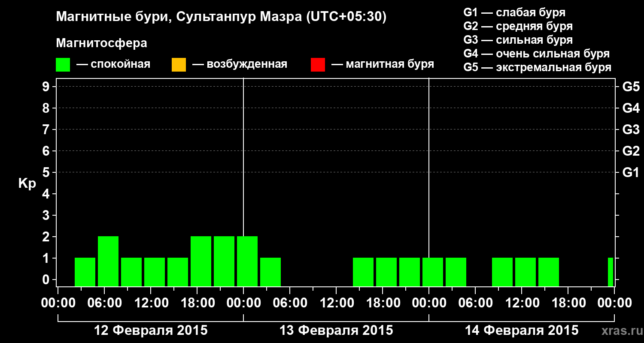644x343 pixels.
Task: Click 'G3 — сильная буря' legend line
Action: [x=518, y=40]
